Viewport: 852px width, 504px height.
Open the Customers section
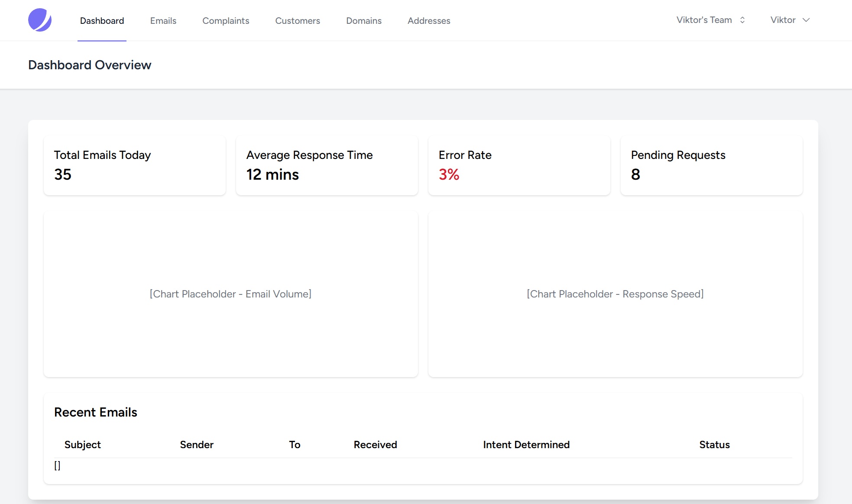(x=297, y=21)
